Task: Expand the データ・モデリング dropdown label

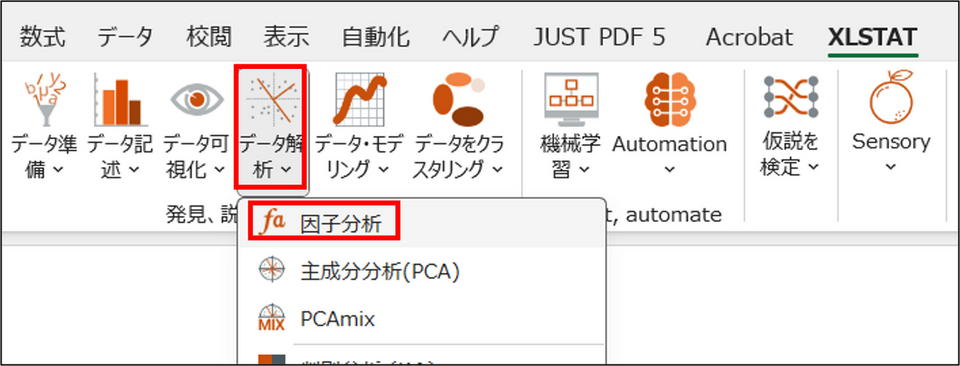Action: pyautogui.click(x=359, y=157)
